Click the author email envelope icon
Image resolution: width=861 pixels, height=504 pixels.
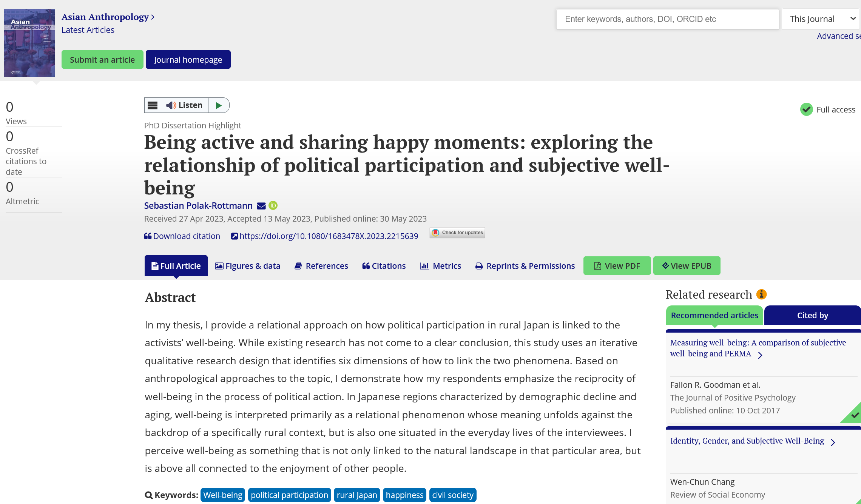(x=261, y=206)
